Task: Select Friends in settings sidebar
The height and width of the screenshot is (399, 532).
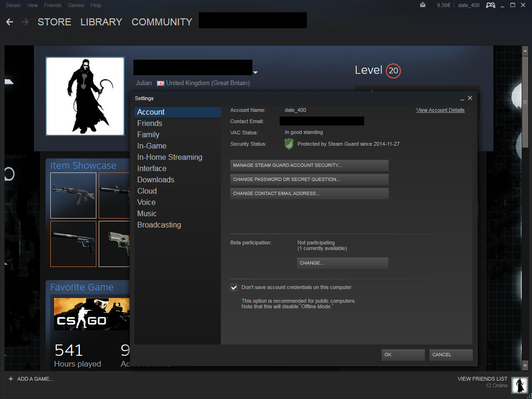Action: pyautogui.click(x=178, y=124)
